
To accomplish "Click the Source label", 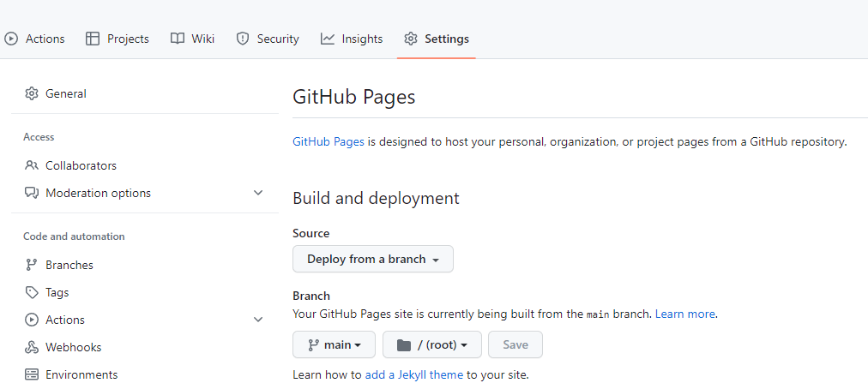I will (x=311, y=234).
